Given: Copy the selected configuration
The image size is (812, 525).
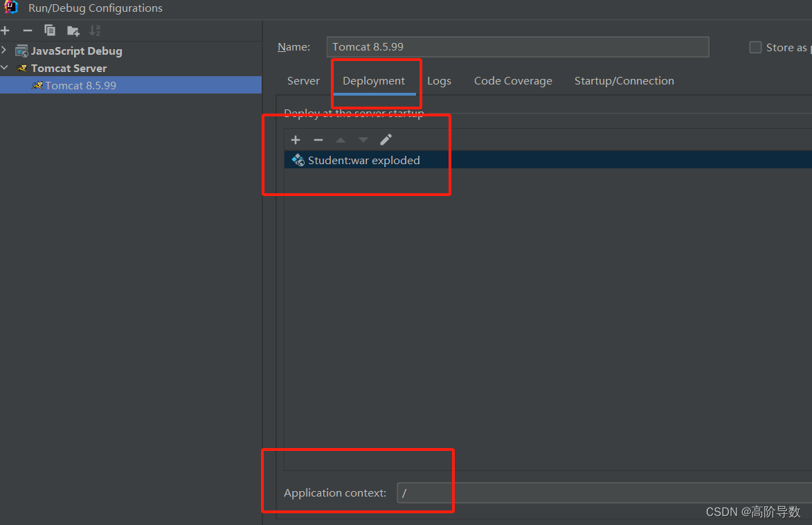Looking at the screenshot, I should tap(50, 30).
